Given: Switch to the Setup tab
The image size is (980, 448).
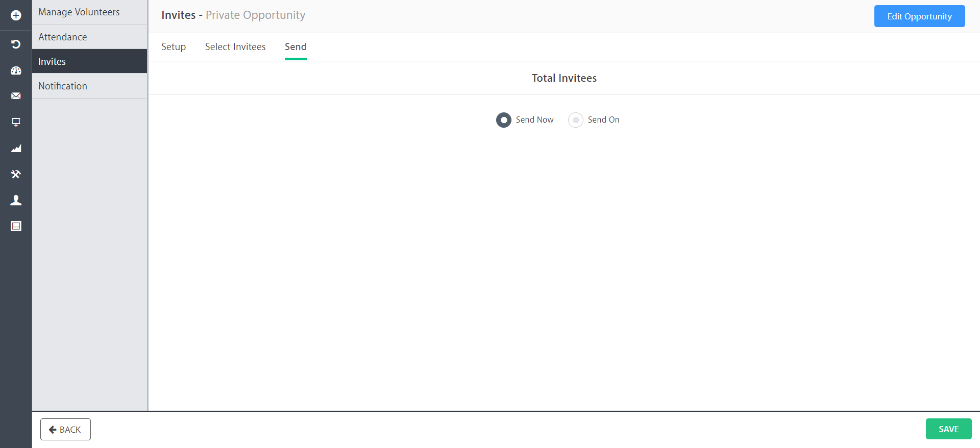Looking at the screenshot, I should (174, 47).
